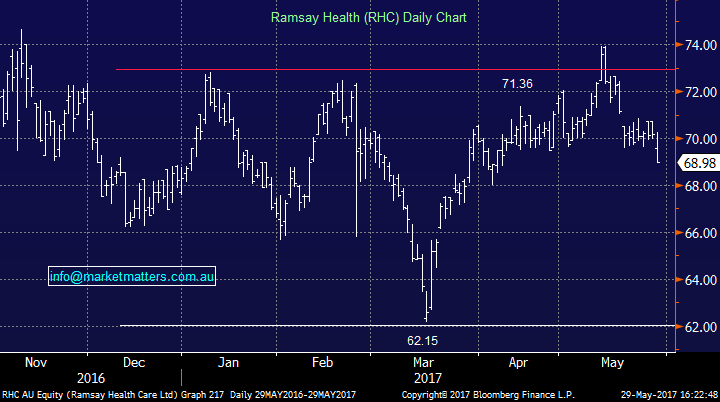Screen dimensions: 720x402
Task: Click the Jan month label
Action: coord(228,362)
